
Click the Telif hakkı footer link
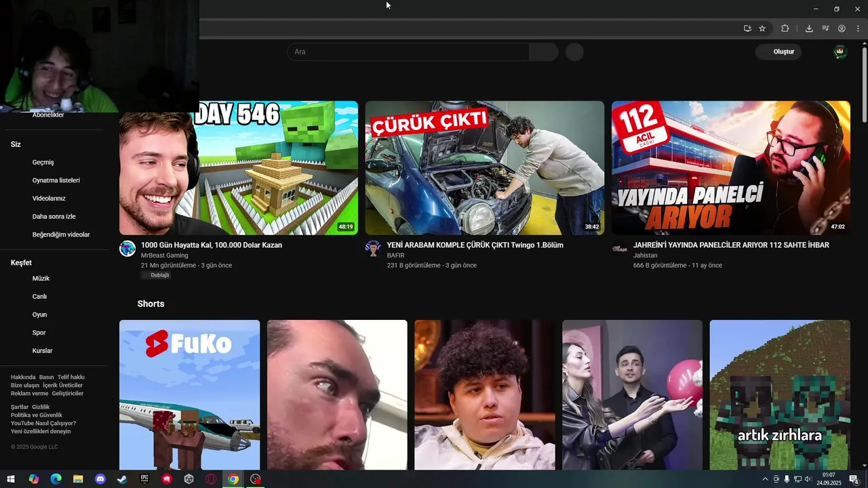click(71, 377)
